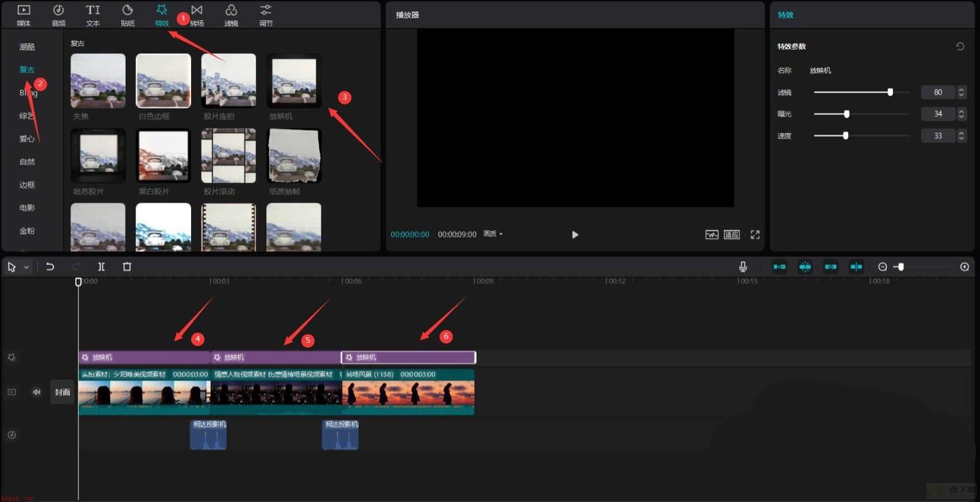Adjust the 速度 slider handle
The height and width of the screenshot is (502, 980).
click(845, 136)
